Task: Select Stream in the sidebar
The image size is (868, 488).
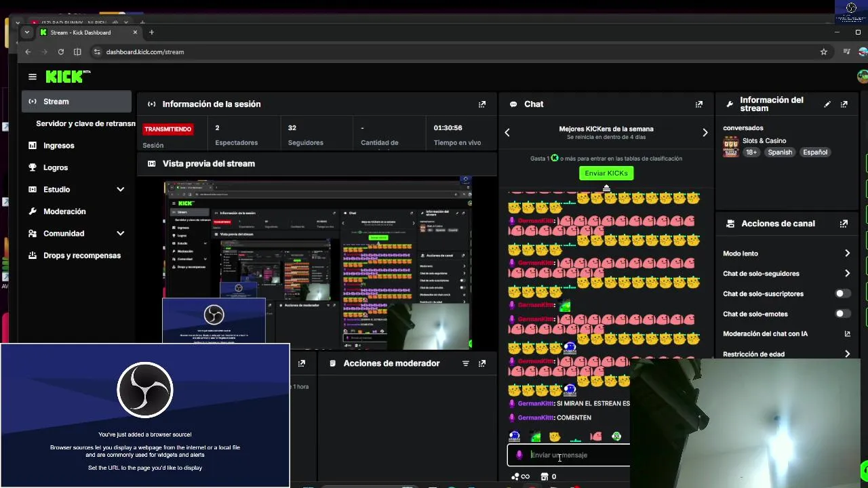Action: click(x=77, y=102)
